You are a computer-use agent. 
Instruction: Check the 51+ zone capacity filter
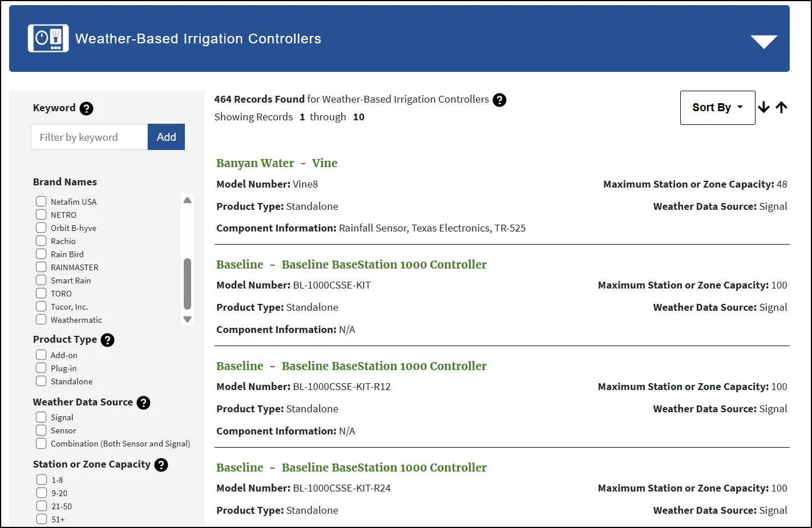coord(41,519)
